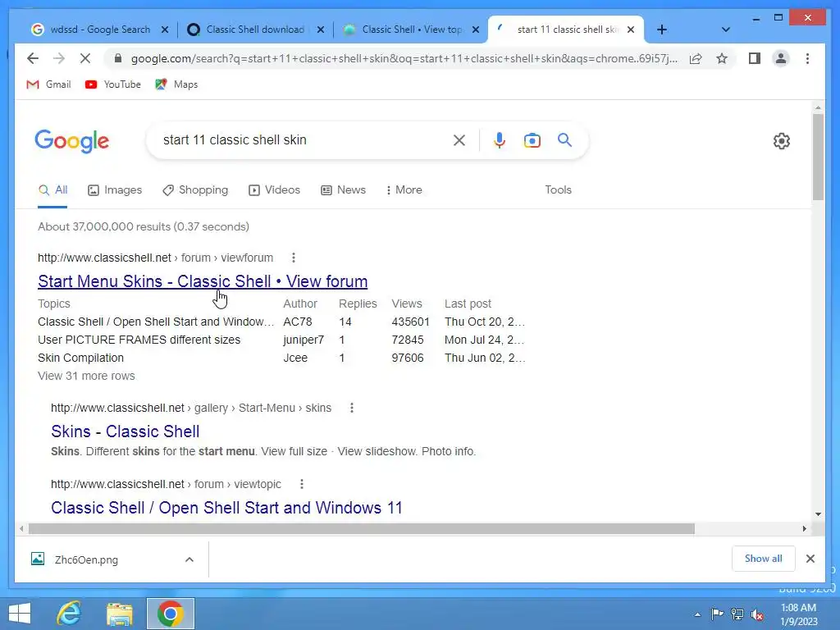Stop loading the page
This screenshot has width=840, height=630.
click(x=85, y=58)
